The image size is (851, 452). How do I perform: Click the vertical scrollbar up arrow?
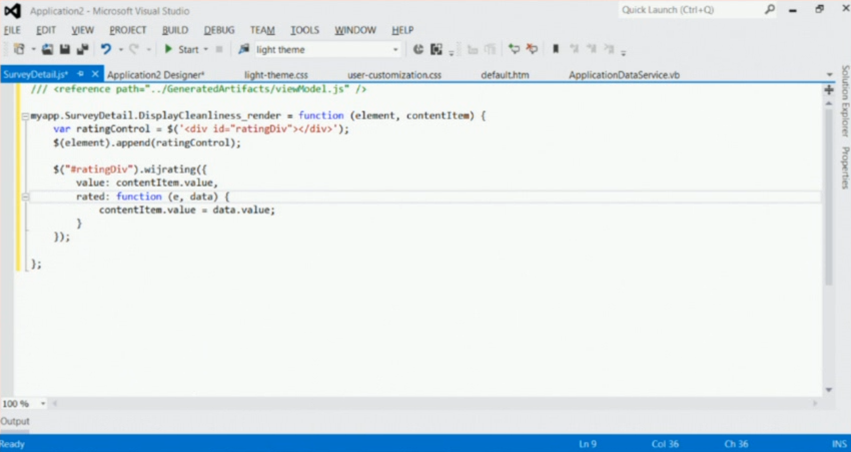829,103
